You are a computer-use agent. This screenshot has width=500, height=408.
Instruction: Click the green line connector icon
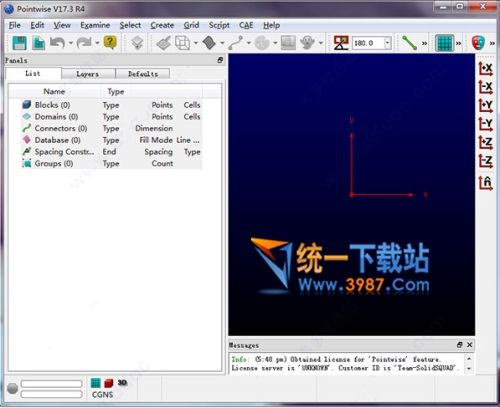409,43
